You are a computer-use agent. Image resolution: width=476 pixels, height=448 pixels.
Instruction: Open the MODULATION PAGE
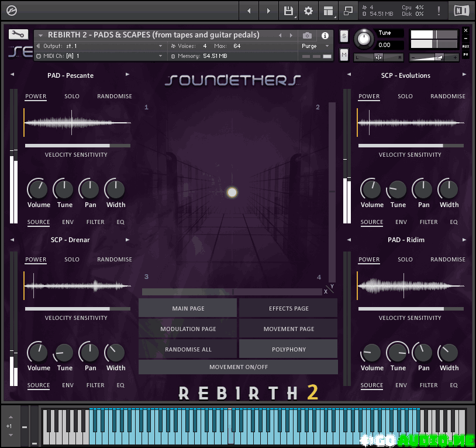pos(188,329)
